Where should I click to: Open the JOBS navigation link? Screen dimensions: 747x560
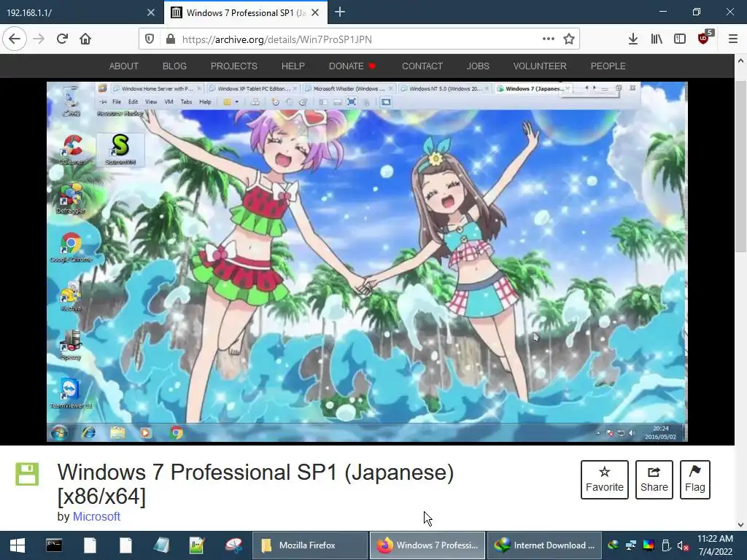pos(478,66)
